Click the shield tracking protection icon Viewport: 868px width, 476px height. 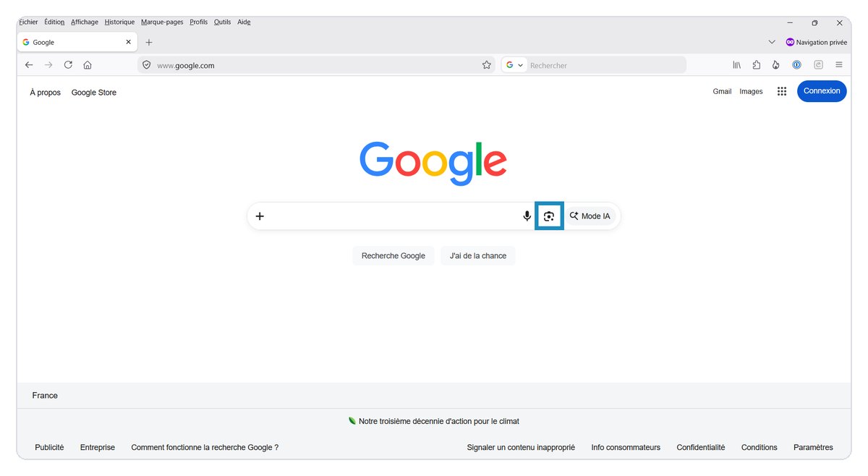tap(146, 65)
